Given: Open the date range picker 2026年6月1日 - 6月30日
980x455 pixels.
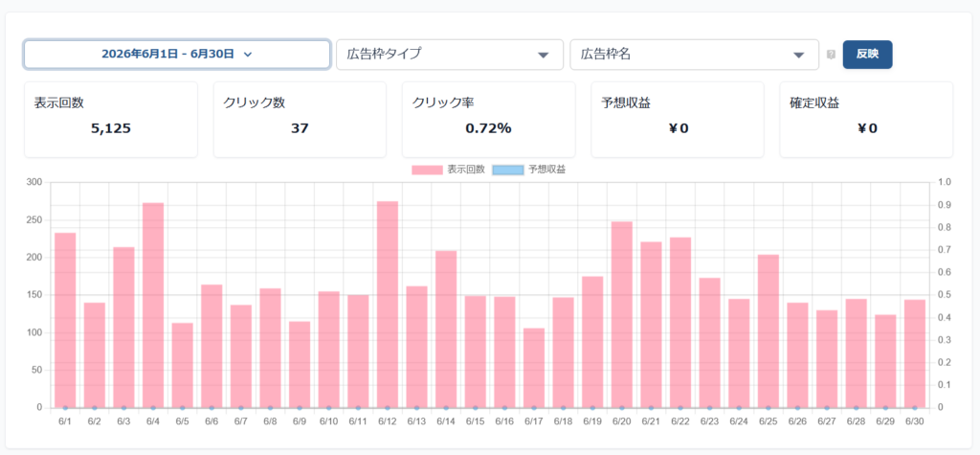Looking at the screenshot, I should coord(177,55).
